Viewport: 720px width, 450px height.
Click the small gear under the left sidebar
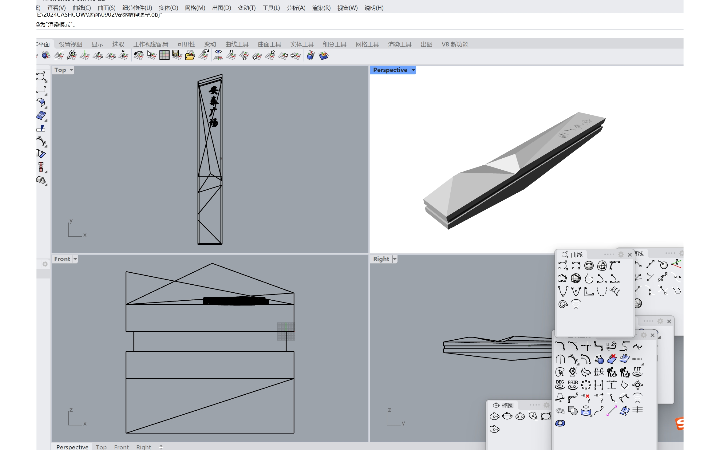(45, 264)
